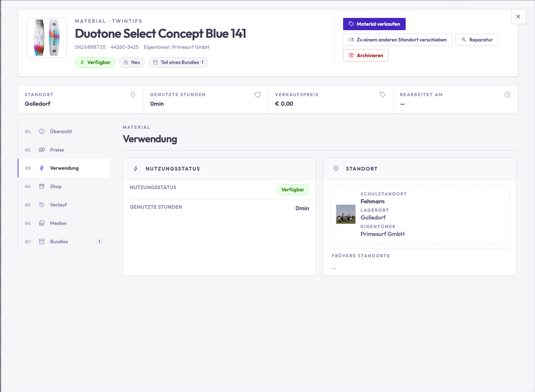Click the Golledorf Lagerort value
The width and height of the screenshot is (535, 392).
point(373,218)
